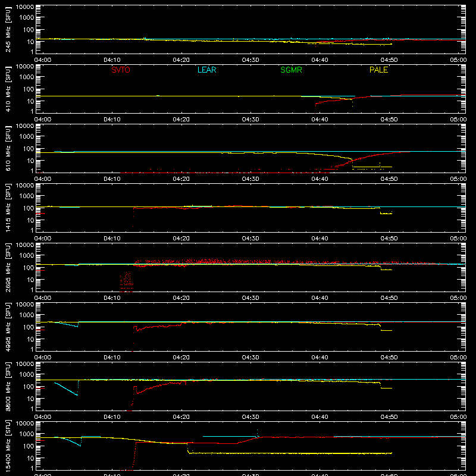Image resolution: width=476 pixels, height=476 pixels.
Task: Click 05:00 label under the 245 MHz plot
Action: (x=458, y=60)
